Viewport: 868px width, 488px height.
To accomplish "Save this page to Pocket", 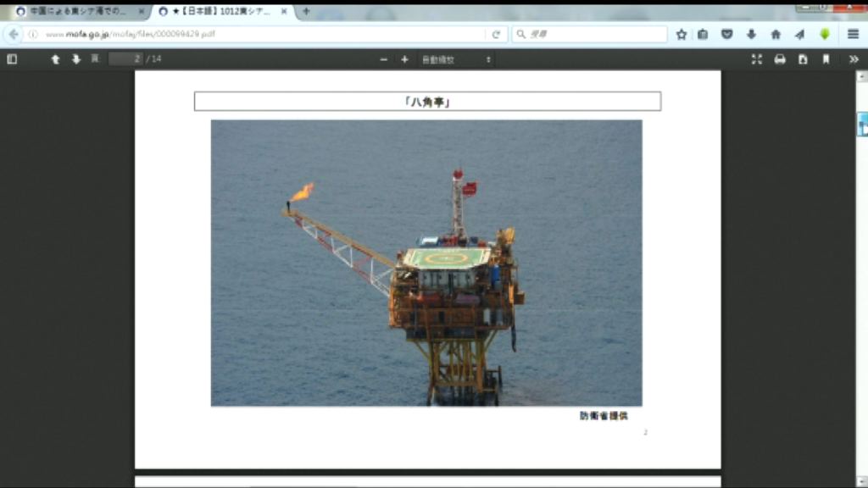I will click(x=727, y=34).
